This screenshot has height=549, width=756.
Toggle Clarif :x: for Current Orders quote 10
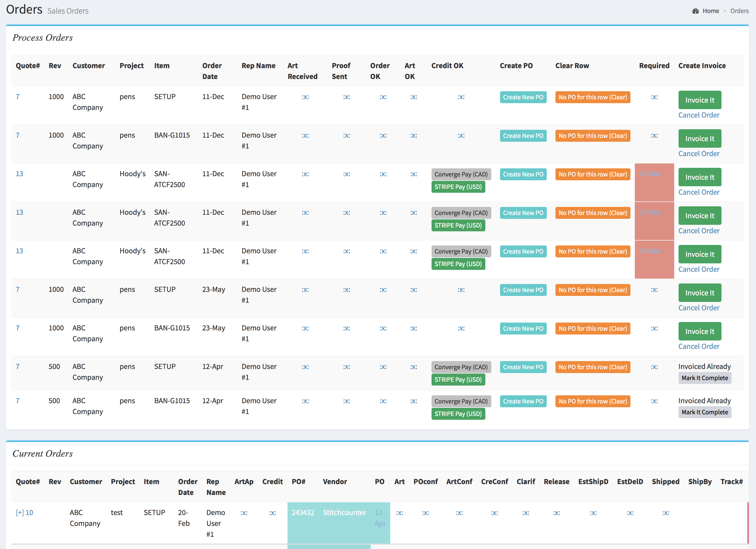click(x=526, y=513)
